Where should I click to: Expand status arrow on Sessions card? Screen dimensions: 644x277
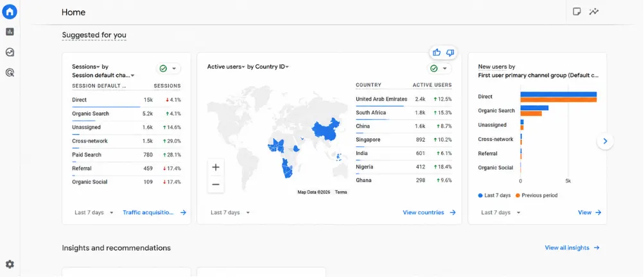[x=174, y=69]
